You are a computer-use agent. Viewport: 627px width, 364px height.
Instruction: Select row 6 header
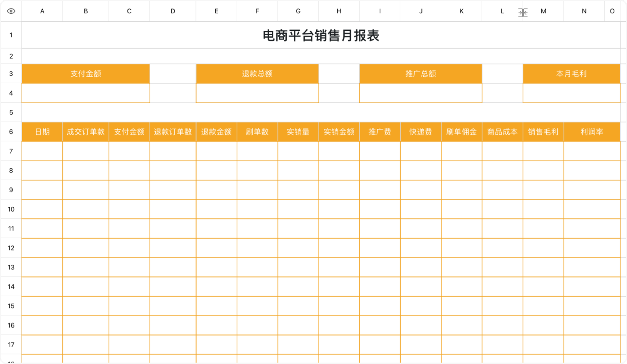[x=11, y=132]
